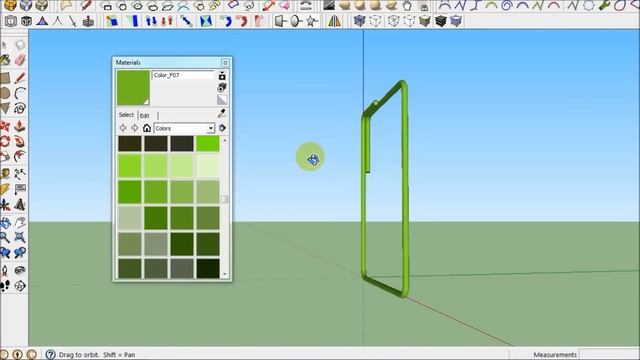Choose the Polygon tool
This screenshot has width=640, height=360.
coord(5,109)
